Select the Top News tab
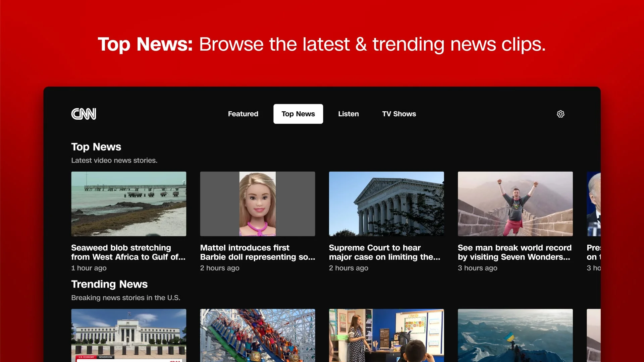The height and width of the screenshot is (362, 644). pos(298,114)
